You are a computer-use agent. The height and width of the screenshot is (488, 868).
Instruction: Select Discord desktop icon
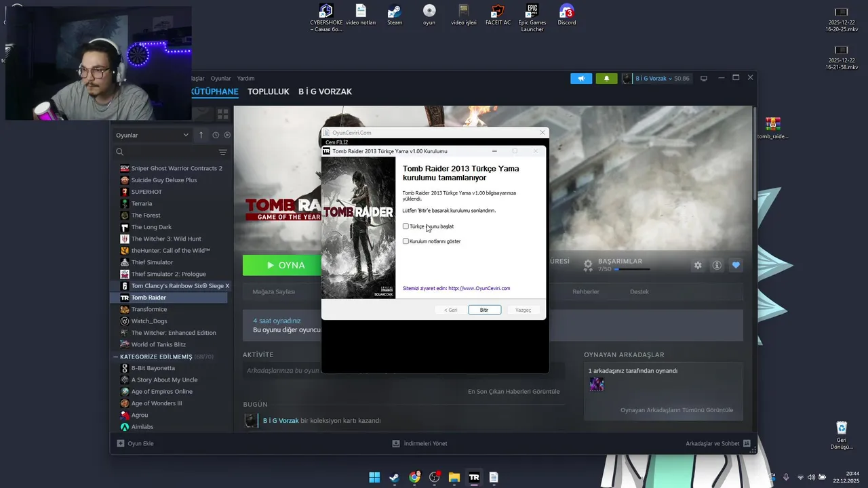tap(567, 14)
